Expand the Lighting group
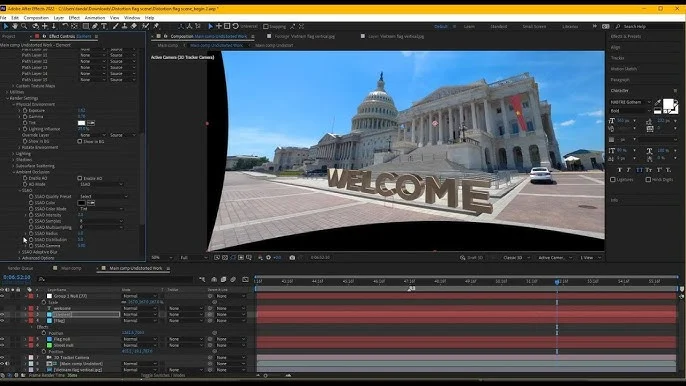Image resolution: width=686 pixels, height=386 pixels. pos(14,154)
